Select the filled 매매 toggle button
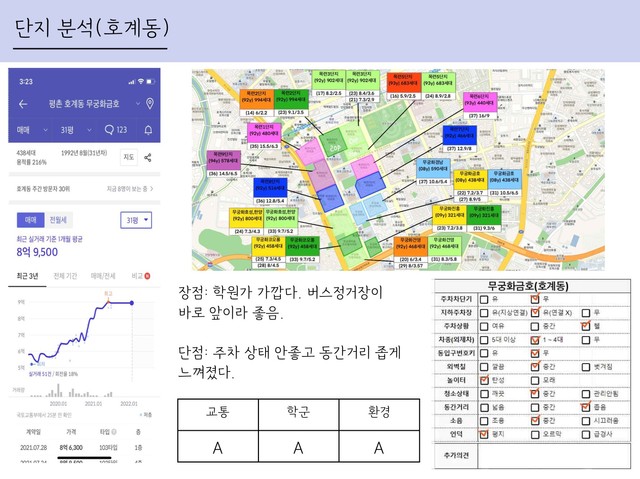The image size is (640, 479). click(31, 220)
